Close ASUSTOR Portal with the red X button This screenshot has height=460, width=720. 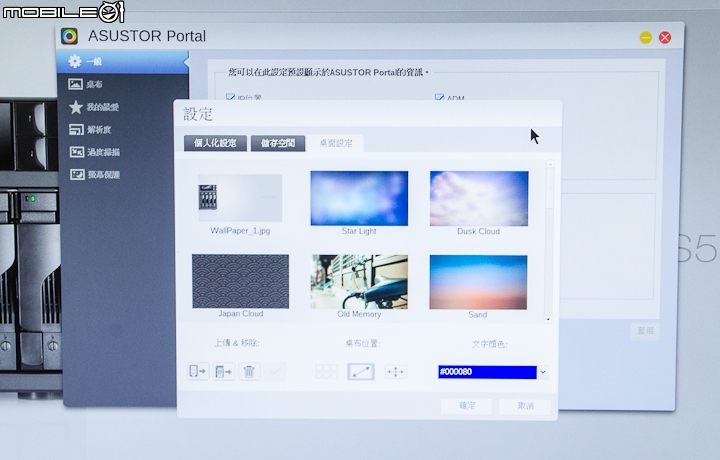click(x=664, y=37)
